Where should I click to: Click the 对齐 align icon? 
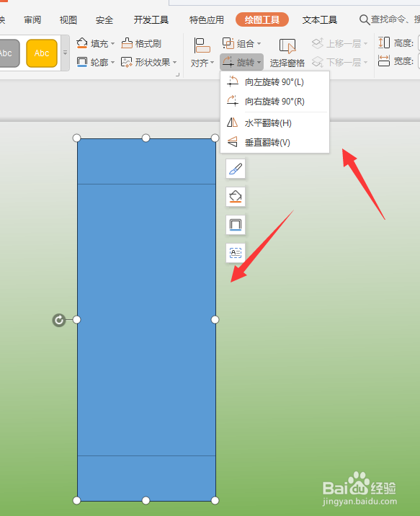[202, 45]
